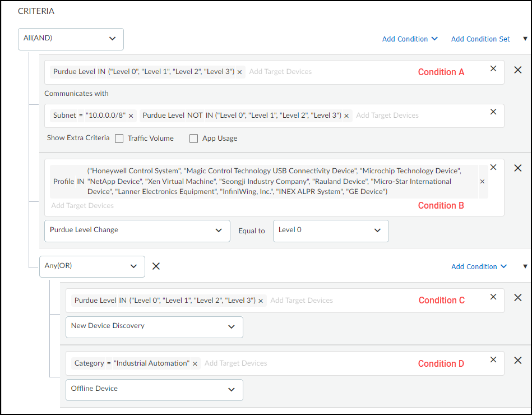This screenshot has width=532, height=415.
Task: Enable the App Usage checkbox
Action: (194, 139)
